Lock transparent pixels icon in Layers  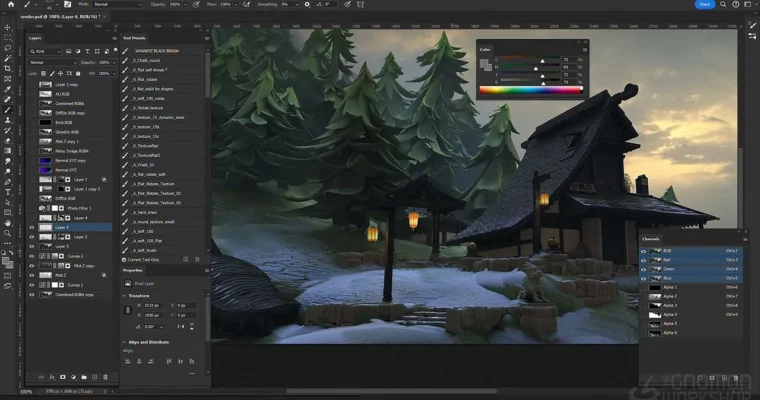[43, 74]
